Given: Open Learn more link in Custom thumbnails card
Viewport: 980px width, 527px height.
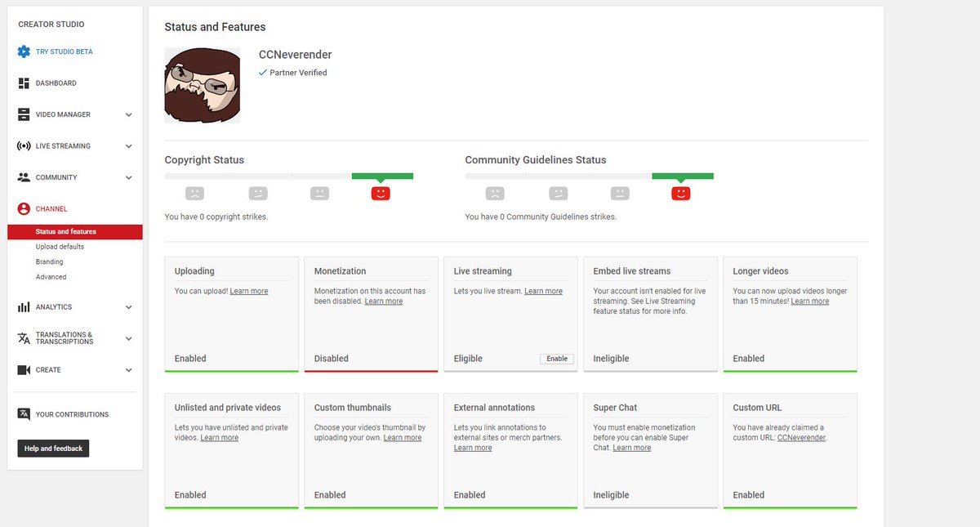Looking at the screenshot, I should [x=403, y=438].
